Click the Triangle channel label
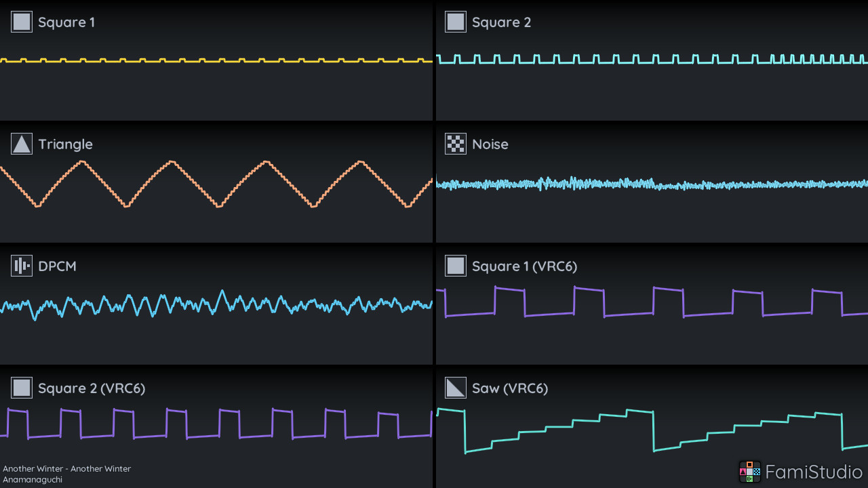Viewport: 868px width, 488px height. coord(65,144)
